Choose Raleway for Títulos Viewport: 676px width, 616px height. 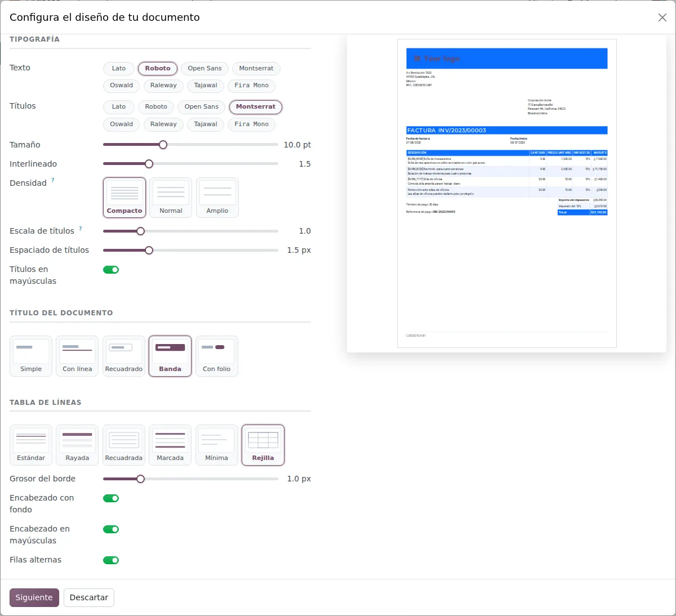(163, 124)
